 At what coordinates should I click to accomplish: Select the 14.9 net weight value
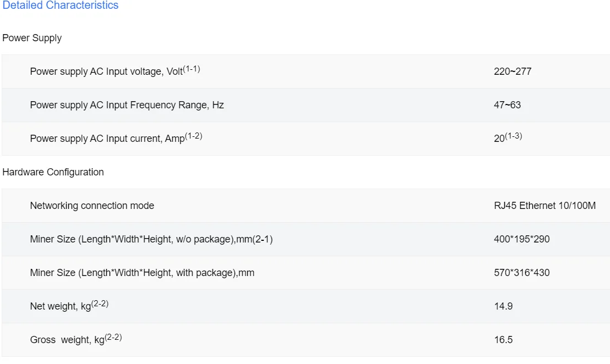click(503, 306)
